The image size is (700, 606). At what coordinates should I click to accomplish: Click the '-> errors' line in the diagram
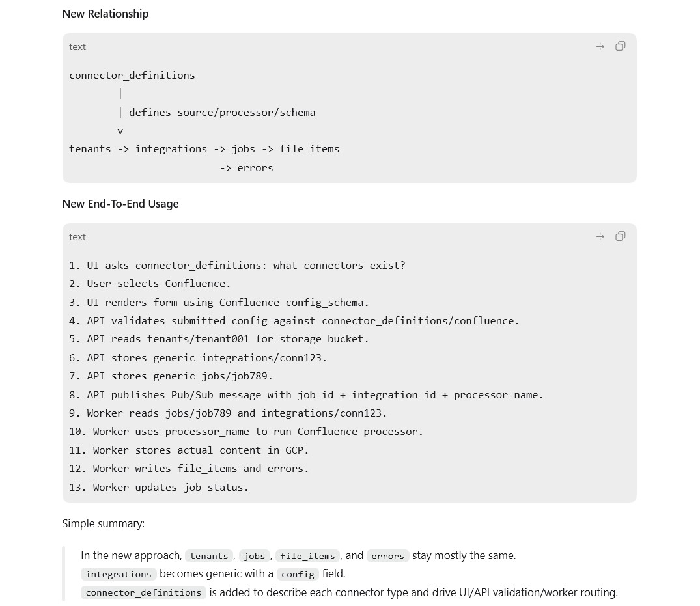pyautogui.click(x=246, y=168)
